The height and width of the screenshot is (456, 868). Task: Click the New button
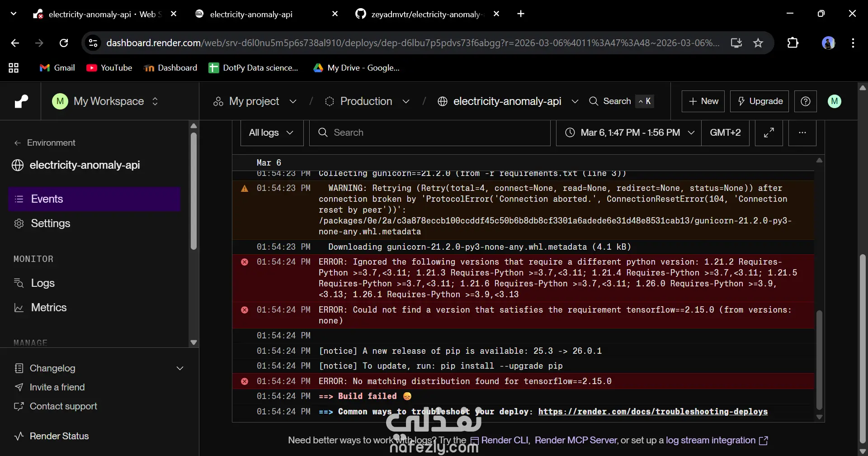pyautogui.click(x=703, y=101)
